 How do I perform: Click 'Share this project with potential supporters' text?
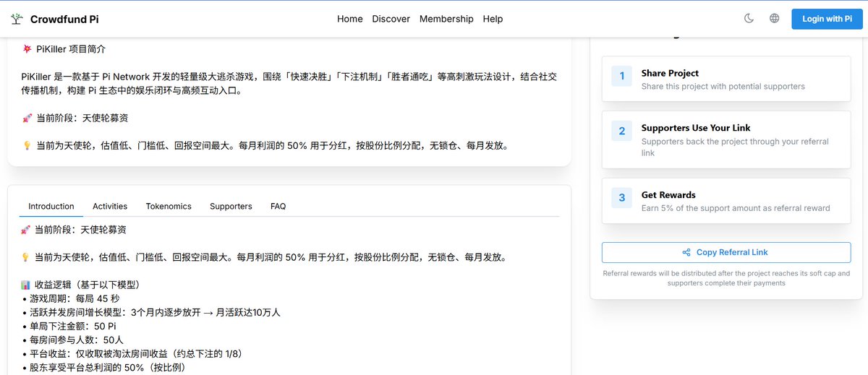(x=723, y=86)
